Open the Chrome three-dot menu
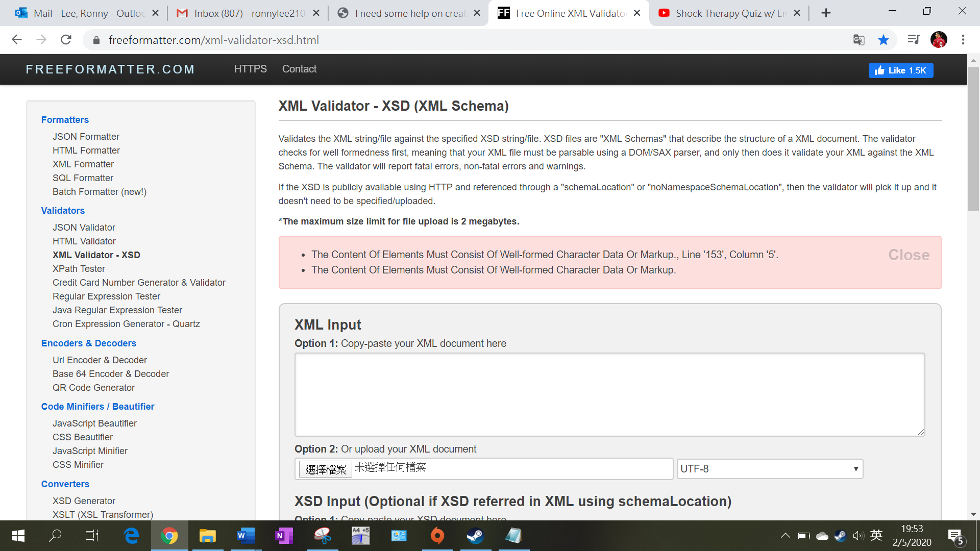Viewport: 980px width, 551px height. (x=963, y=40)
